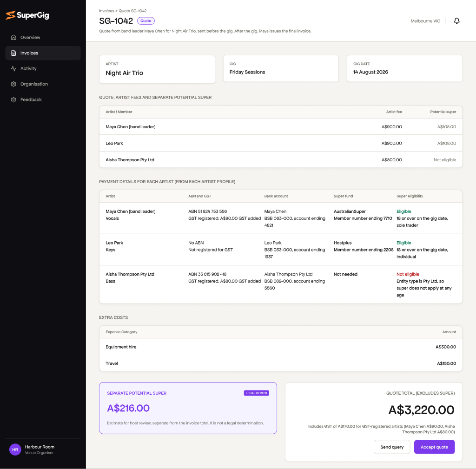Click the red Not eligible status
Viewport: 476px width, 469px height.
tap(408, 274)
